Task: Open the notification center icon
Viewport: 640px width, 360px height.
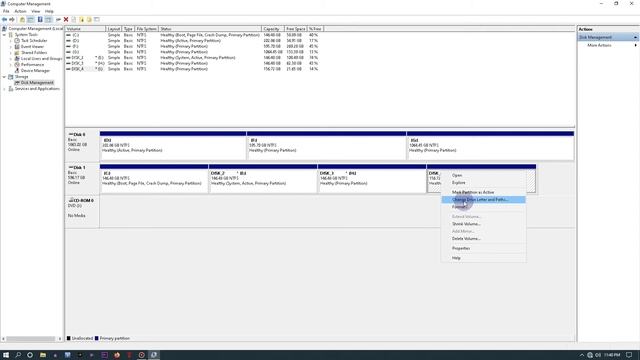Action: 629,355
